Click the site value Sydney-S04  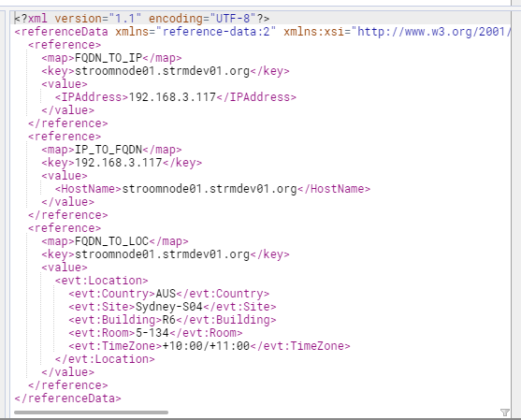point(169,307)
